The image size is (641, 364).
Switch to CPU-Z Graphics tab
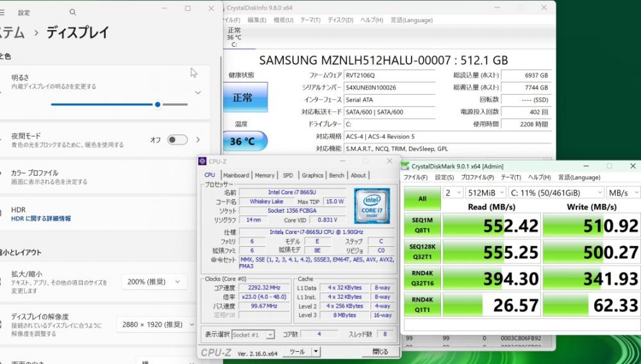[x=312, y=175]
